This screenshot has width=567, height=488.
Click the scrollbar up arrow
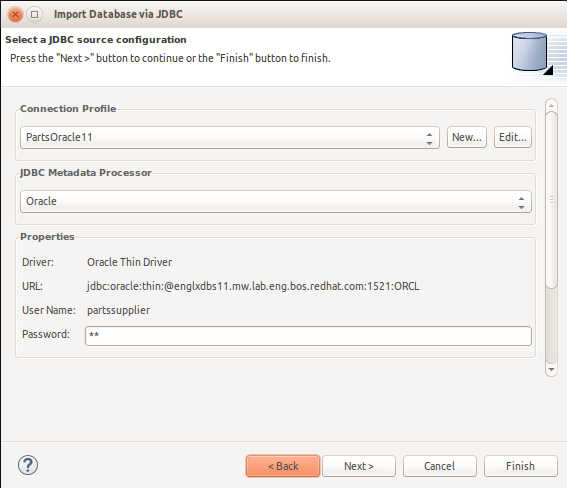click(x=551, y=106)
